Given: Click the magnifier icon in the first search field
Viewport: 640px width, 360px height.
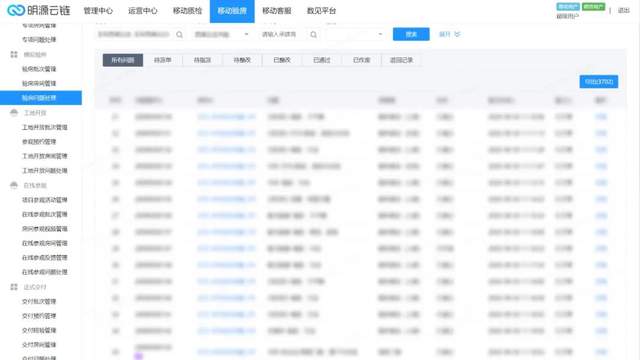Looking at the screenshot, I should coord(179,35).
